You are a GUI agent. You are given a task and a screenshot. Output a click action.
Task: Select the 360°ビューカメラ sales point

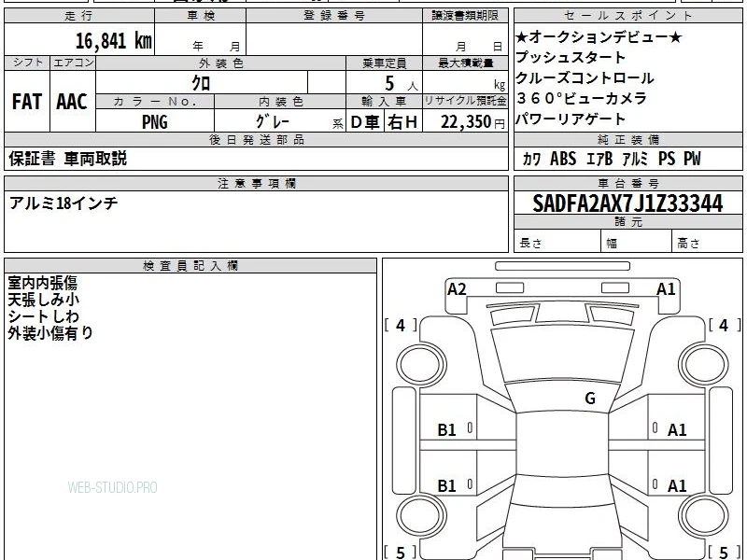tap(581, 98)
